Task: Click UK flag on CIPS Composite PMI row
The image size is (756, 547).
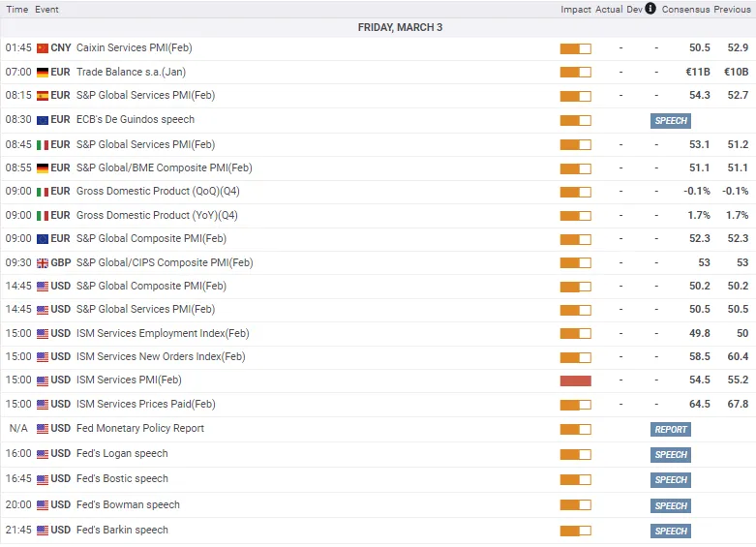Action: click(x=43, y=263)
